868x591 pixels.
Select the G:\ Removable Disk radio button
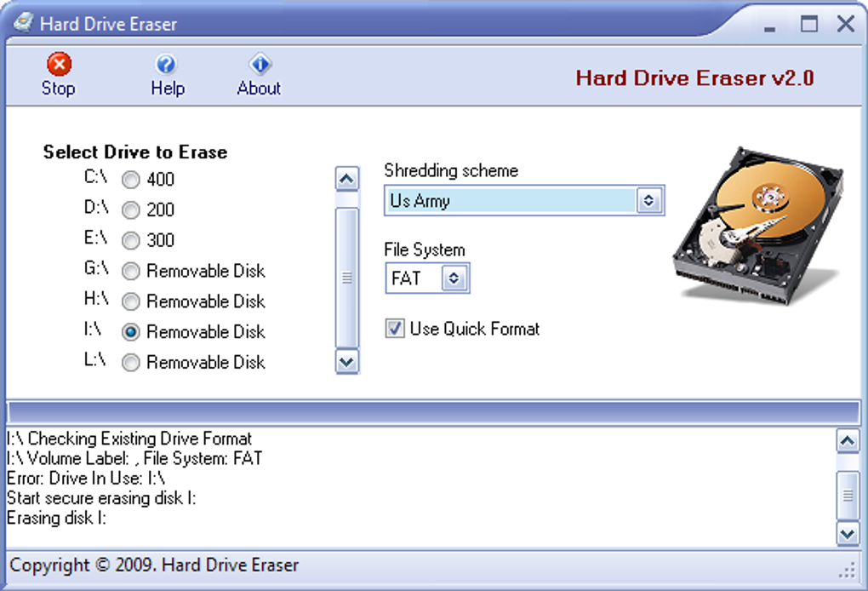(x=131, y=271)
